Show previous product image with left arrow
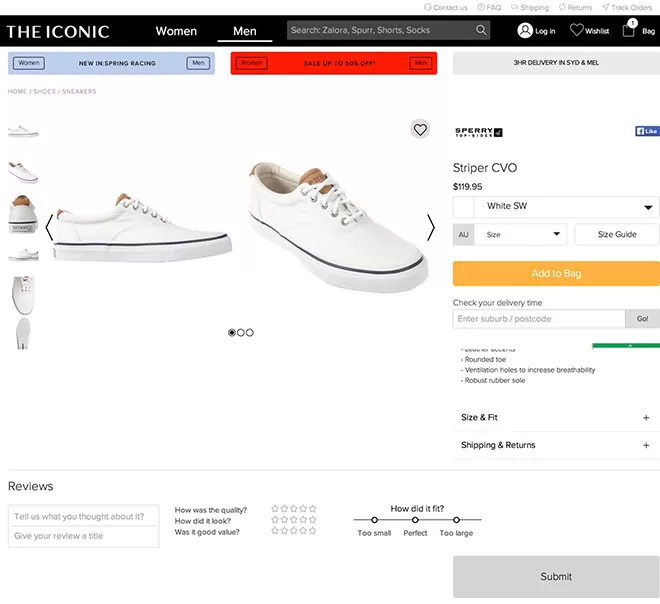Image resolution: width=660 pixels, height=604 pixels. pyautogui.click(x=49, y=228)
